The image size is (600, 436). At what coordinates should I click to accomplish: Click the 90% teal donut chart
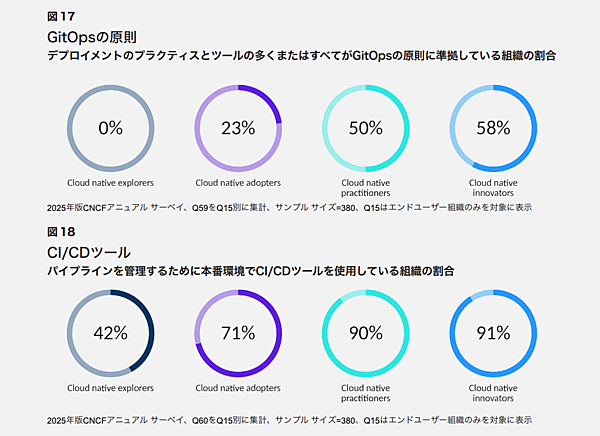pyautogui.click(x=366, y=333)
